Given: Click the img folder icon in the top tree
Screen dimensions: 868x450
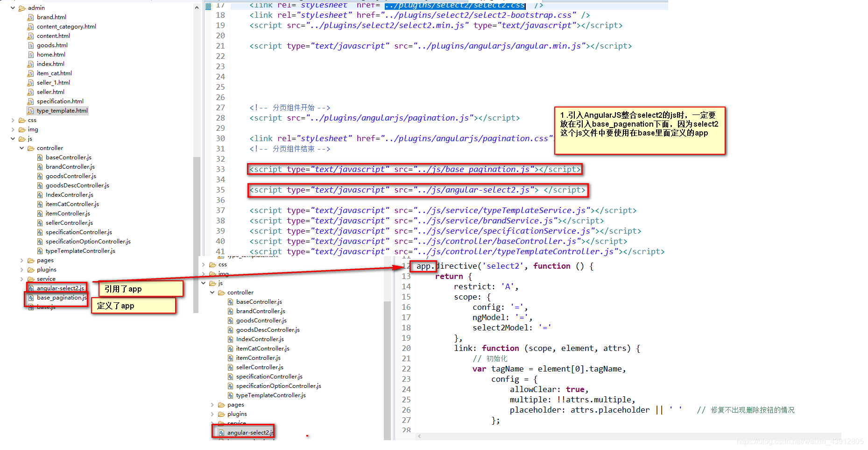Looking at the screenshot, I should pyautogui.click(x=22, y=129).
